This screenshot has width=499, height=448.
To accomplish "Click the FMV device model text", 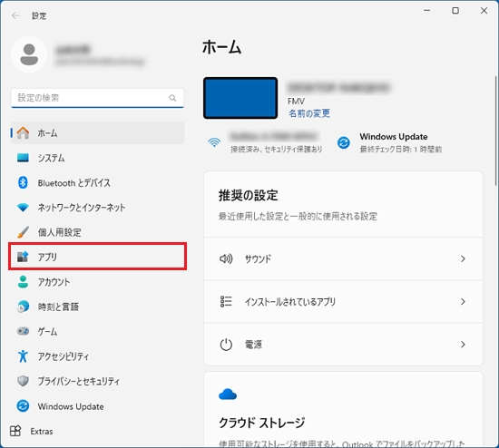I will 296,102.
